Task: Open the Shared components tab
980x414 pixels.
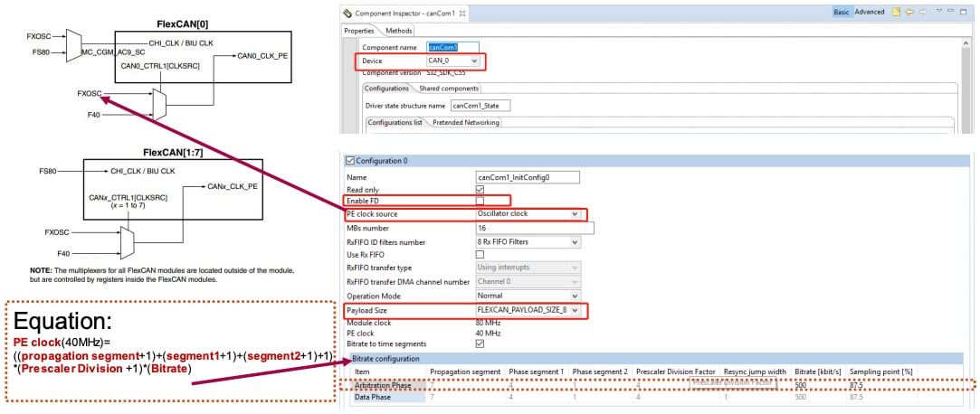Action: coord(449,89)
